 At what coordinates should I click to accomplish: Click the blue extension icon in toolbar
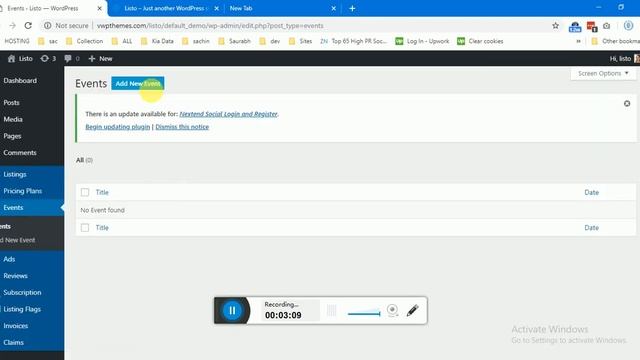point(575,27)
